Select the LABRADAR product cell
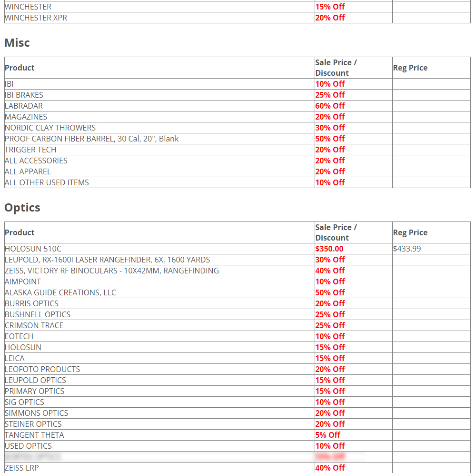Viewport: 476px width, 473px height. point(24,106)
